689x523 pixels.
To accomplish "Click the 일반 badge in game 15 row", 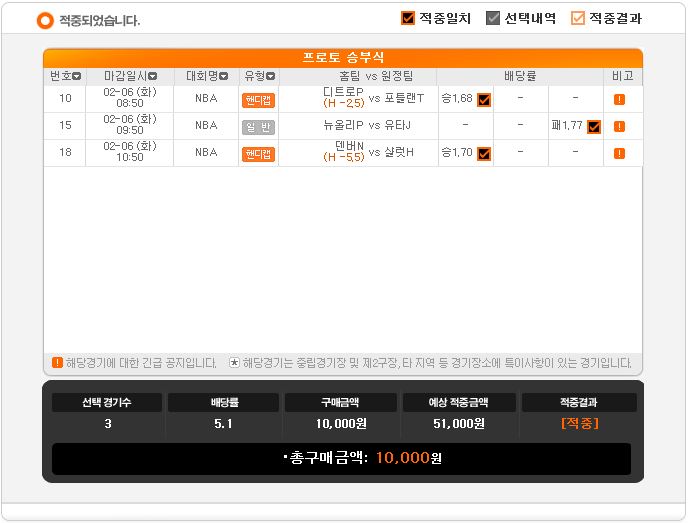I will 258,127.
